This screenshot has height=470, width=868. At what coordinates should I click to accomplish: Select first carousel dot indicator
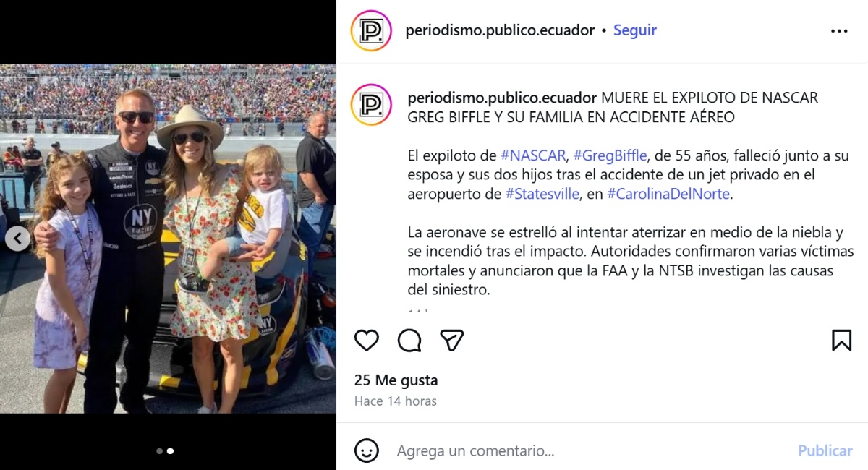point(159,451)
